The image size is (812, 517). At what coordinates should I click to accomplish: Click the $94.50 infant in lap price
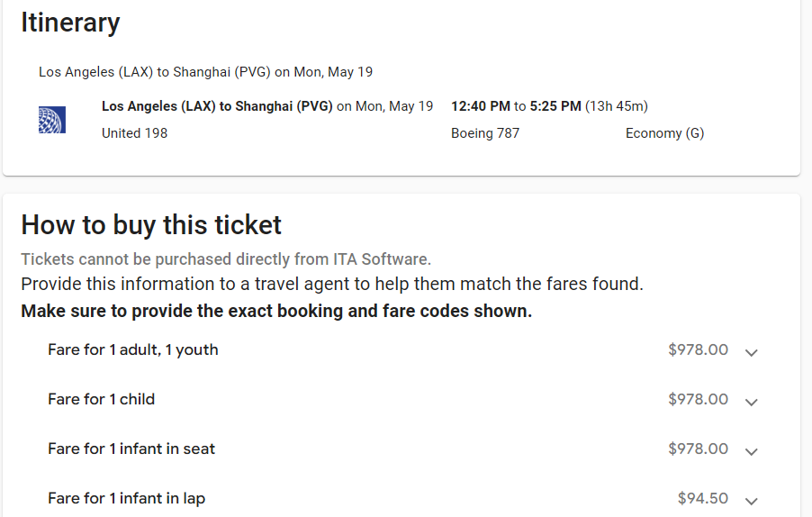[x=703, y=498]
